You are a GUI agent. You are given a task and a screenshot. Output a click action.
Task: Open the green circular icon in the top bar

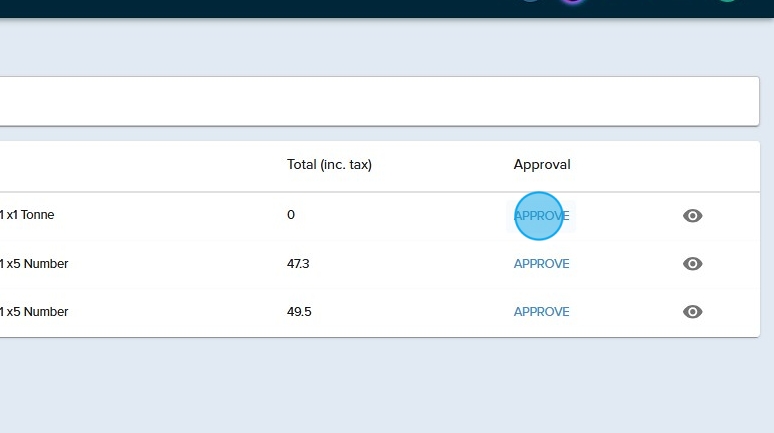click(x=727, y=1)
